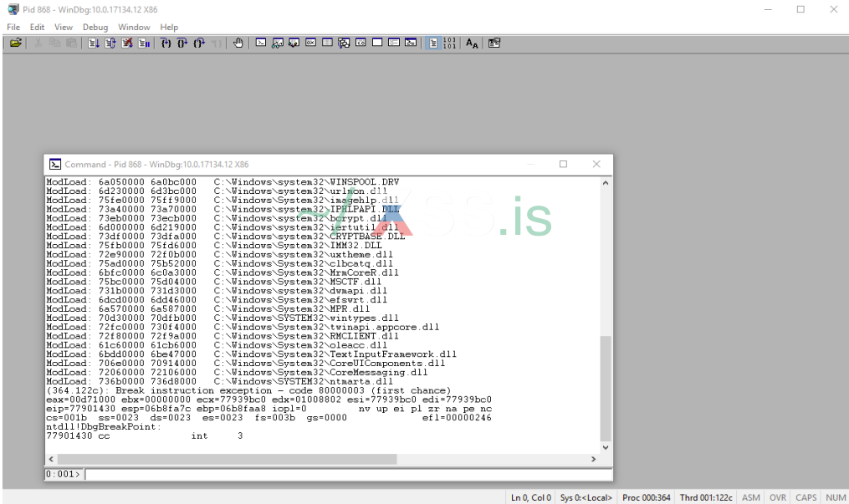
Task: Click the CoreMessaging.dll ModLoad line
Action: click(238, 372)
